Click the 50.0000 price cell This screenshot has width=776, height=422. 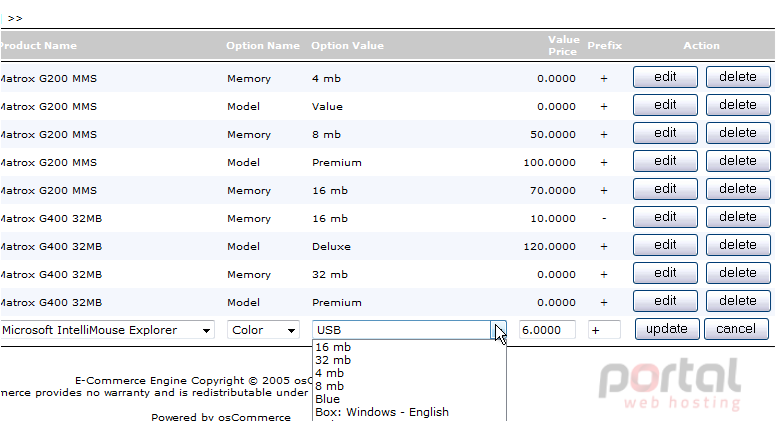[x=553, y=135]
